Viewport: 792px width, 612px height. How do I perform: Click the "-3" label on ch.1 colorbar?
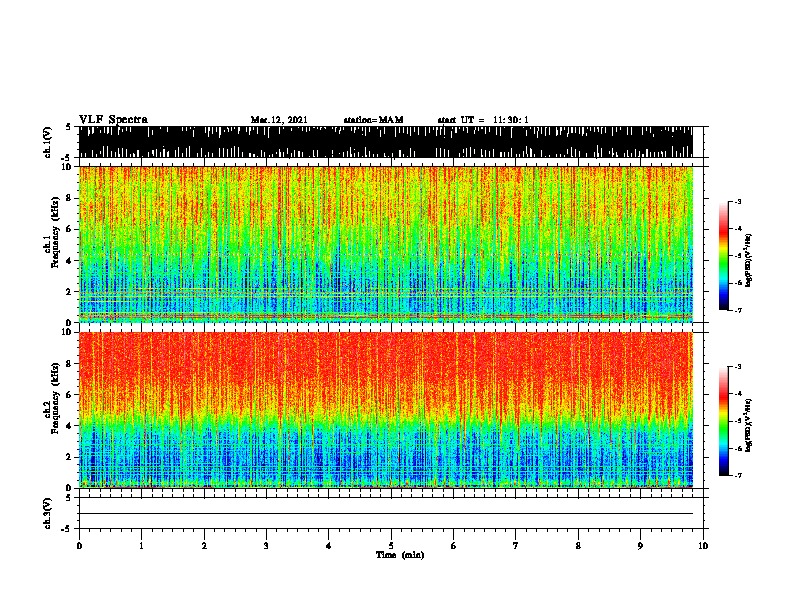point(737,202)
